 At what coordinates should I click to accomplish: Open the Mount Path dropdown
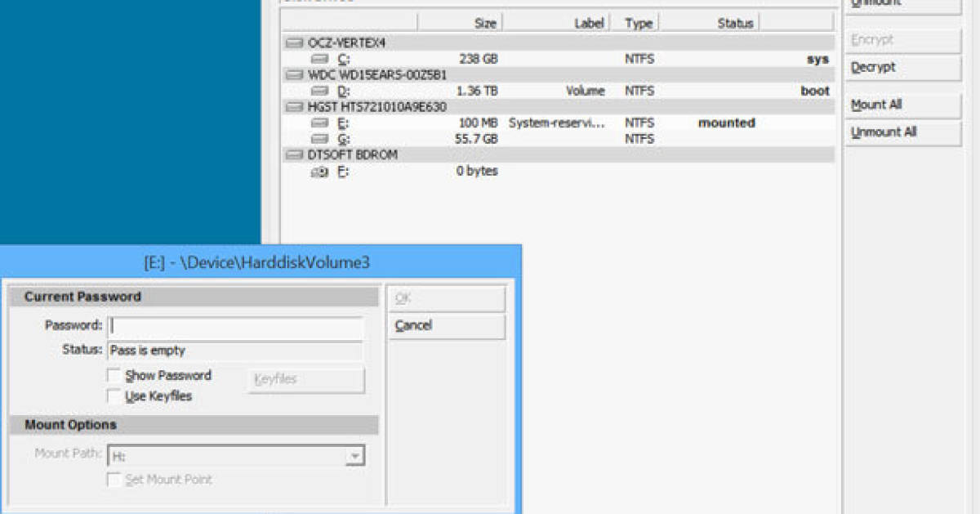click(354, 456)
